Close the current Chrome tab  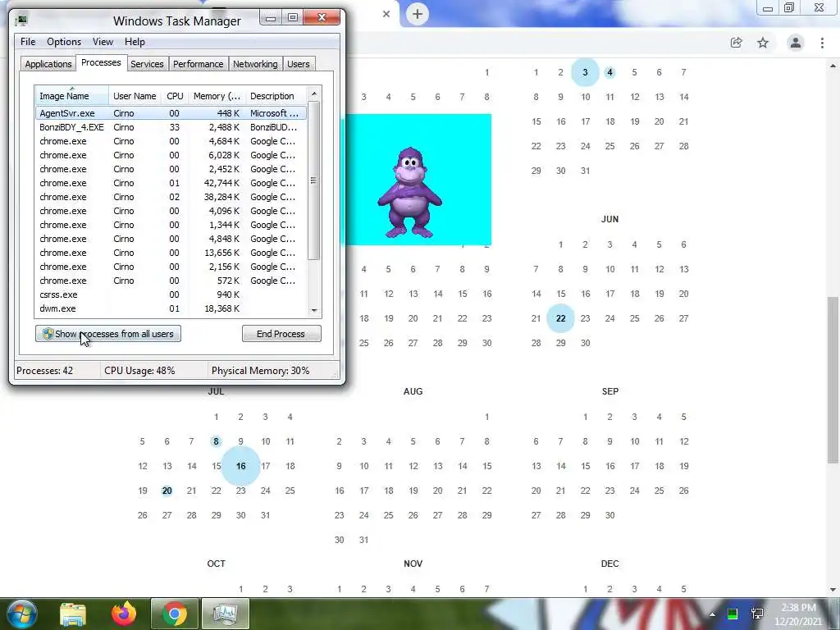click(x=386, y=14)
